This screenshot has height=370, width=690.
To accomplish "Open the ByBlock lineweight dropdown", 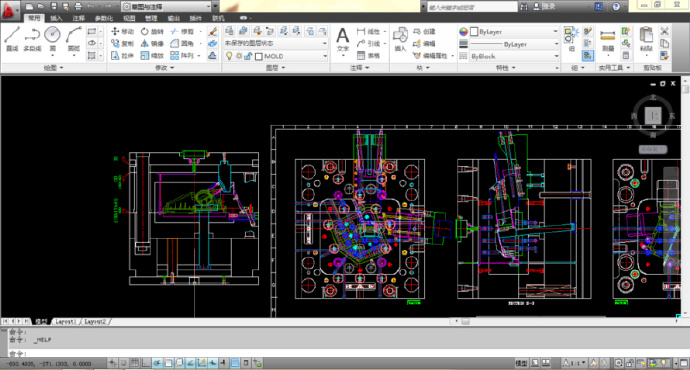I will tap(514, 56).
